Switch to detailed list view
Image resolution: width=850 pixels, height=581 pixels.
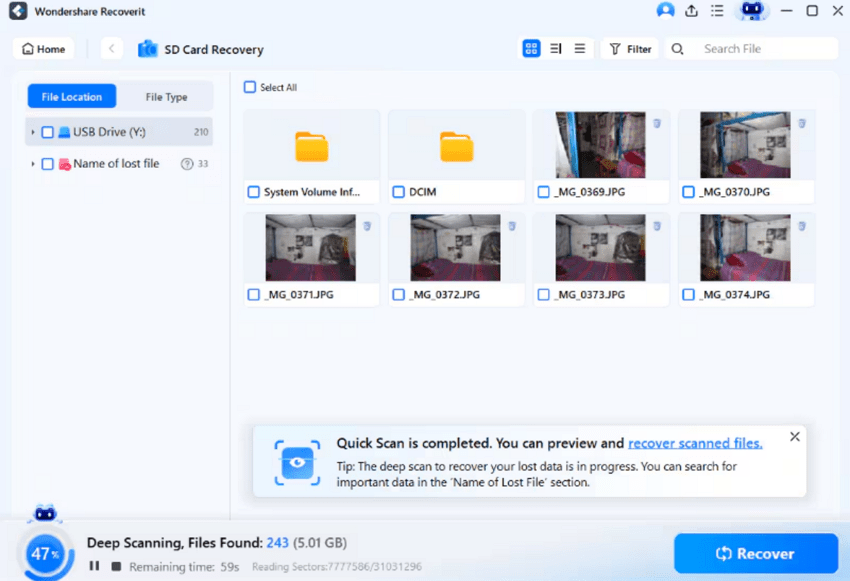tap(555, 48)
